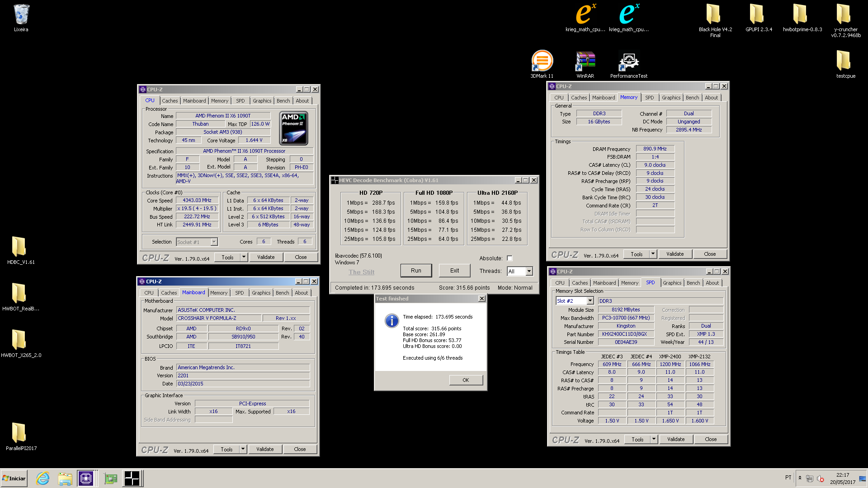Click the Iniciar start button
The width and height of the screenshot is (868, 488).
pos(14,479)
